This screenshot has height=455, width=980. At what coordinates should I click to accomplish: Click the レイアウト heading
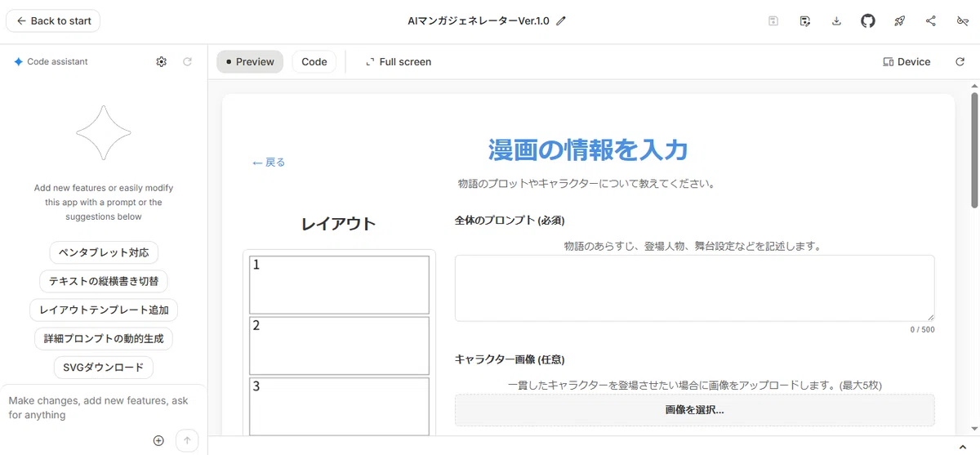tap(339, 224)
